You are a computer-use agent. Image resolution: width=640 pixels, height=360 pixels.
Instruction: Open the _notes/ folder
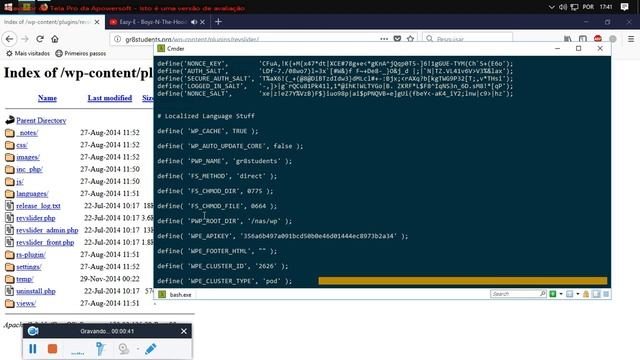tap(27, 133)
